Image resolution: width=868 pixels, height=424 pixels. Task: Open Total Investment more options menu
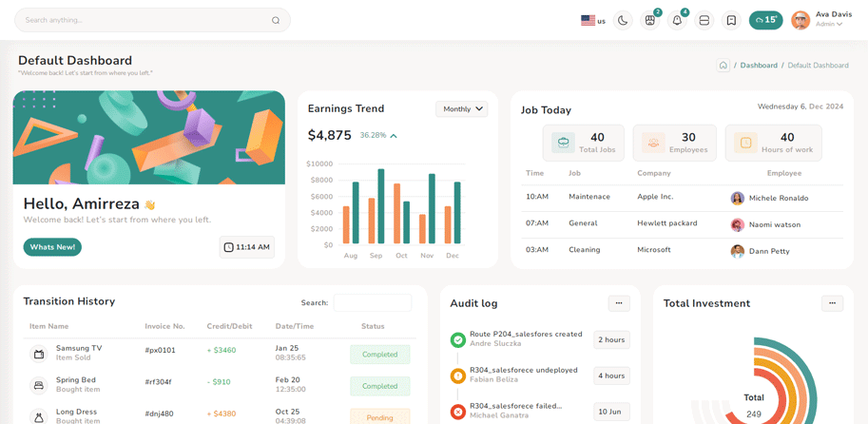click(x=832, y=303)
